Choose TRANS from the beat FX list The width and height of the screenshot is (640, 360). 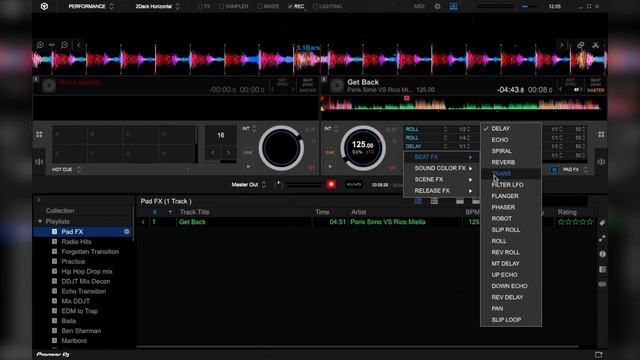pyautogui.click(x=511, y=173)
